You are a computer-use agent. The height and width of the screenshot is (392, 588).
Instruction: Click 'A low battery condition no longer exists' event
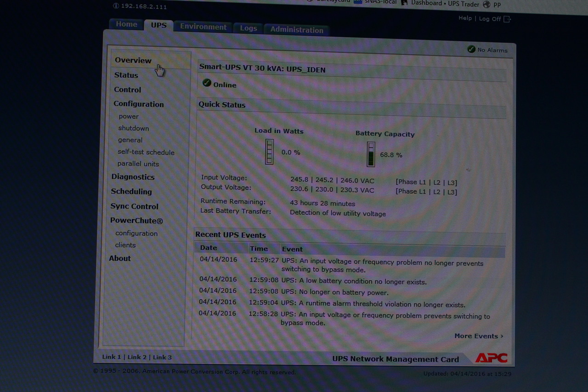[x=354, y=282]
